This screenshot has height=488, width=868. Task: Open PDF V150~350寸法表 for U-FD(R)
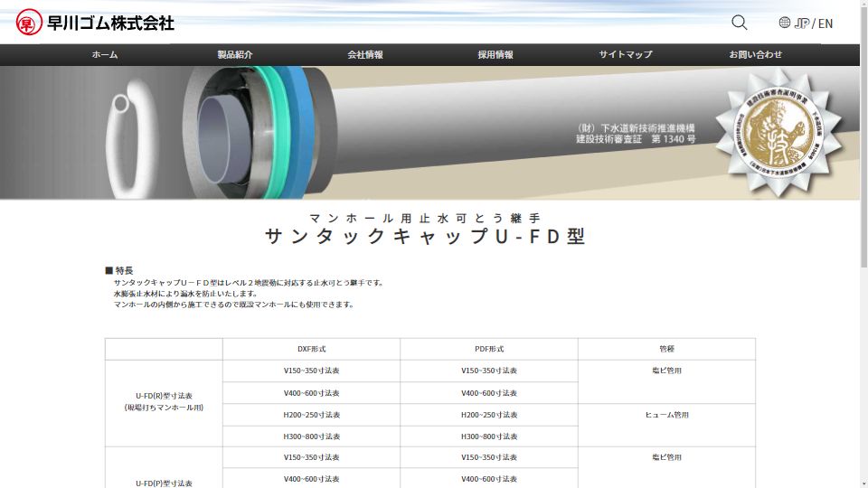[489, 371]
